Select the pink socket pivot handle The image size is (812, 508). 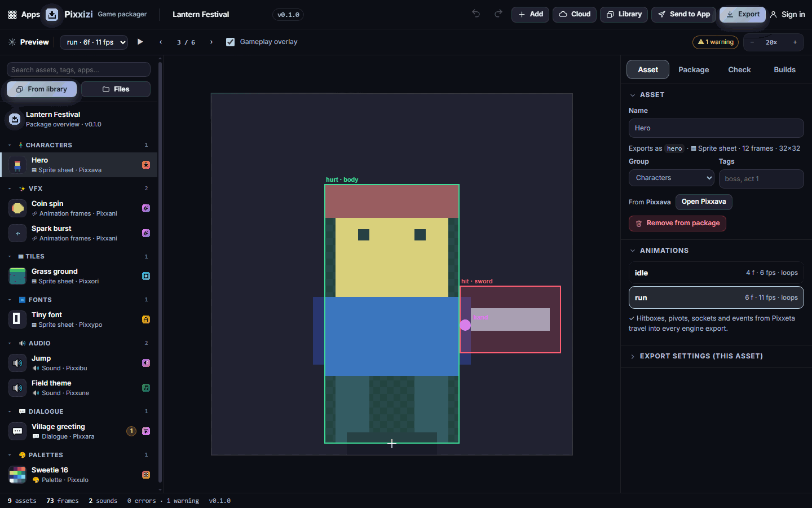(x=465, y=325)
